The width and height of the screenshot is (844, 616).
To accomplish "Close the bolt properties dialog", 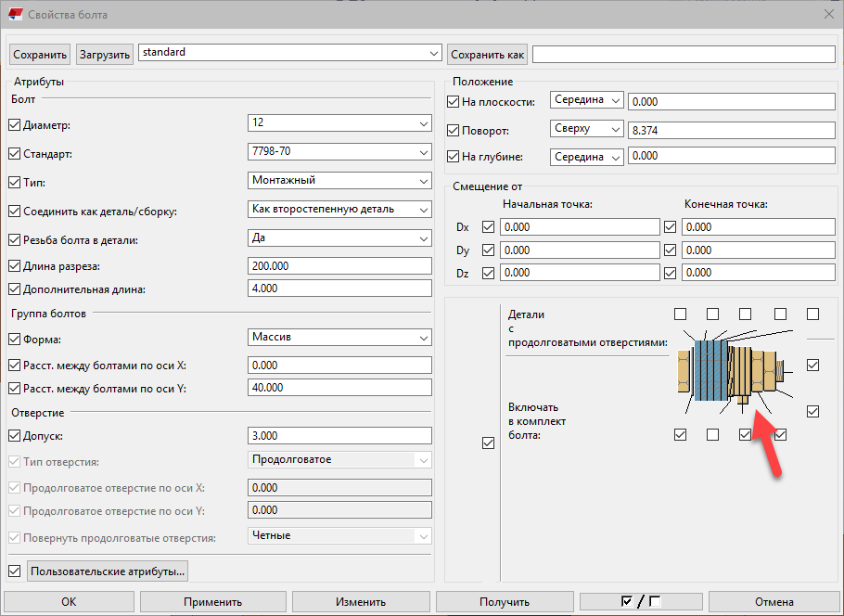I will [828, 13].
